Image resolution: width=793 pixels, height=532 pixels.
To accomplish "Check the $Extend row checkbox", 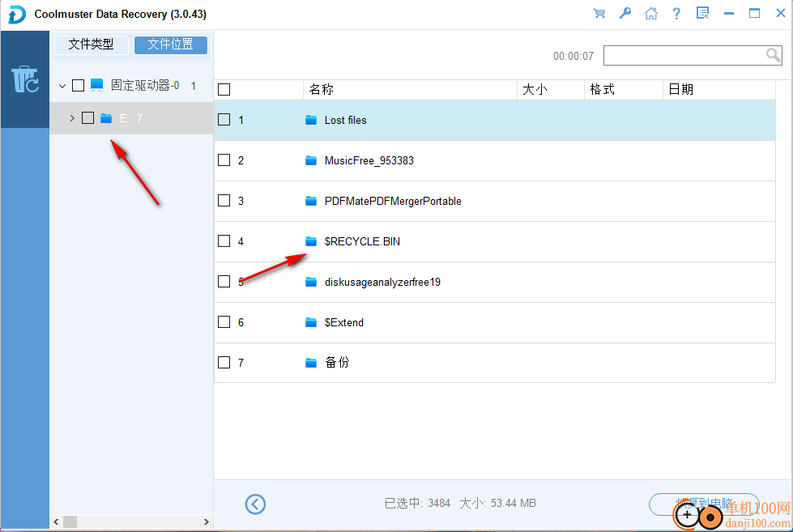I will [x=224, y=321].
